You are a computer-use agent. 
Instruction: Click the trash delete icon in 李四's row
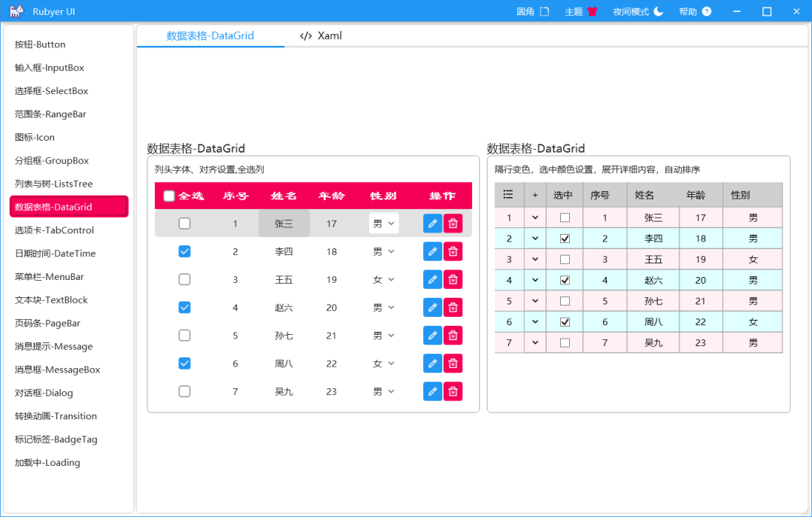[x=453, y=251]
